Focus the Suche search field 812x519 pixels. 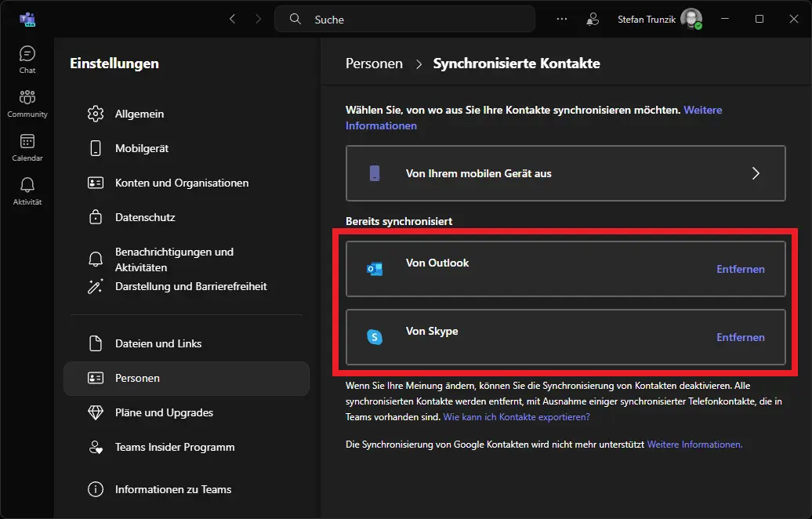(404, 19)
